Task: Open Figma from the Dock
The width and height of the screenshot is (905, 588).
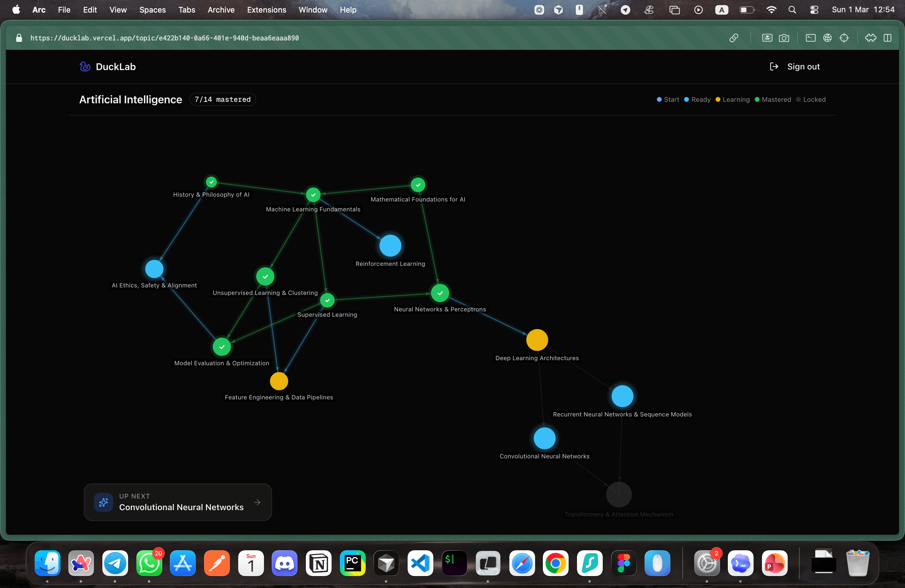Action: click(x=624, y=563)
